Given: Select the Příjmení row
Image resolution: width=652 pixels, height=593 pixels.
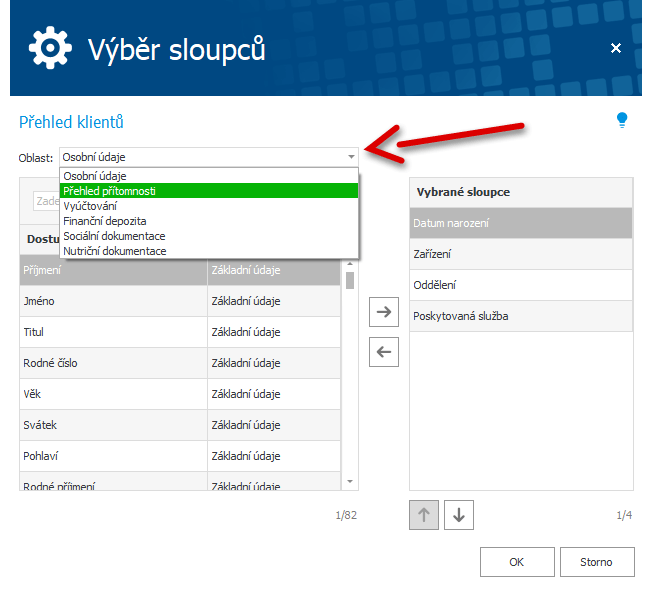Looking at the screenshot, I should tap(180, 270).
